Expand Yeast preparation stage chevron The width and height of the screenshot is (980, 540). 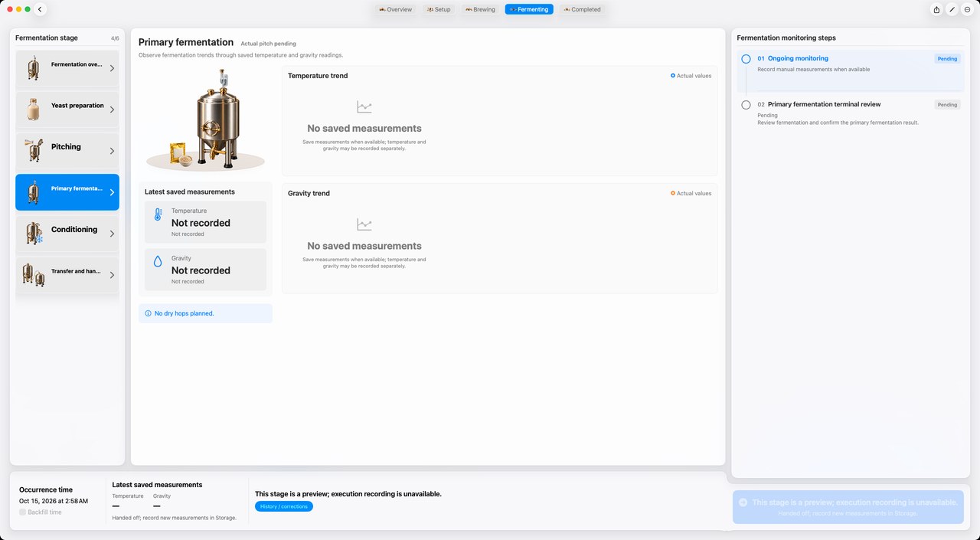pos(112,110)
